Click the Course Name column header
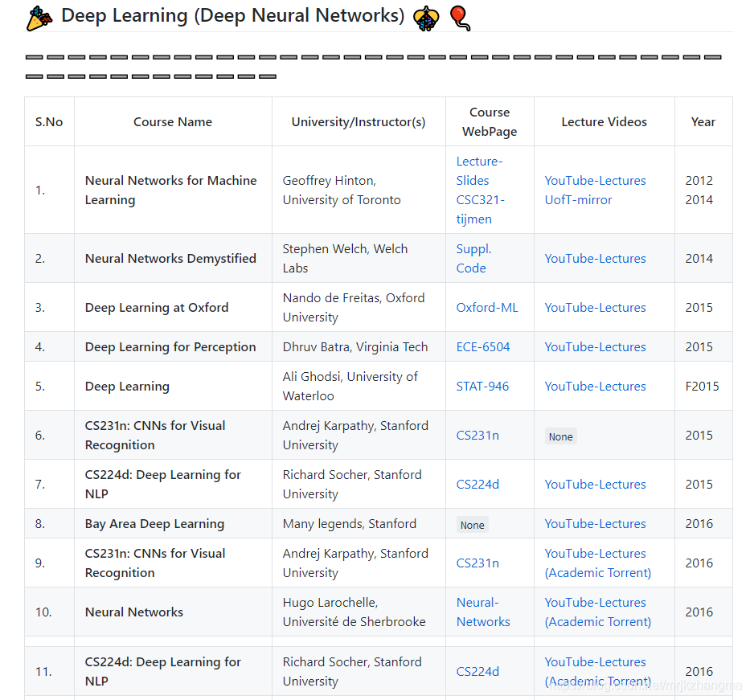 tap(173, 122)
